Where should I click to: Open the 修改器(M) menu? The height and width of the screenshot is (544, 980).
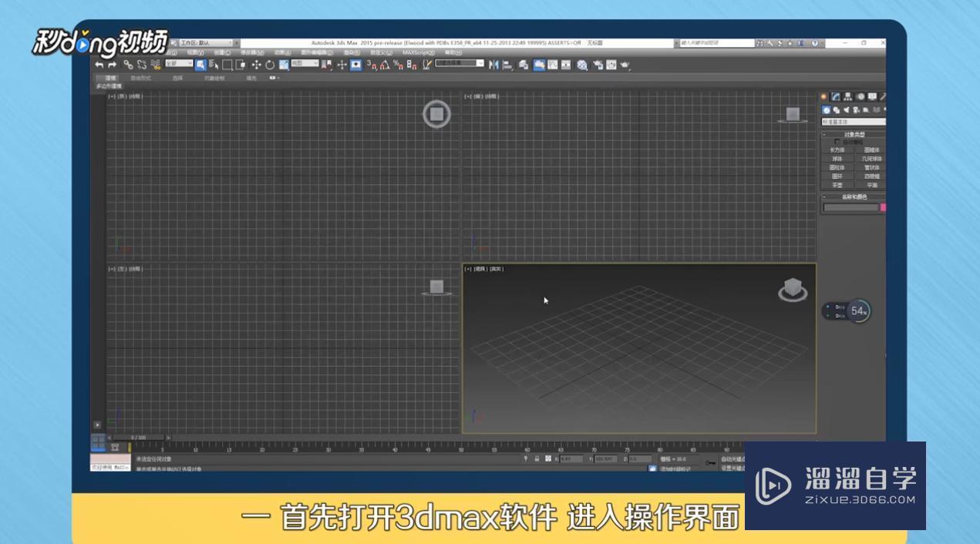coord(252,52)
